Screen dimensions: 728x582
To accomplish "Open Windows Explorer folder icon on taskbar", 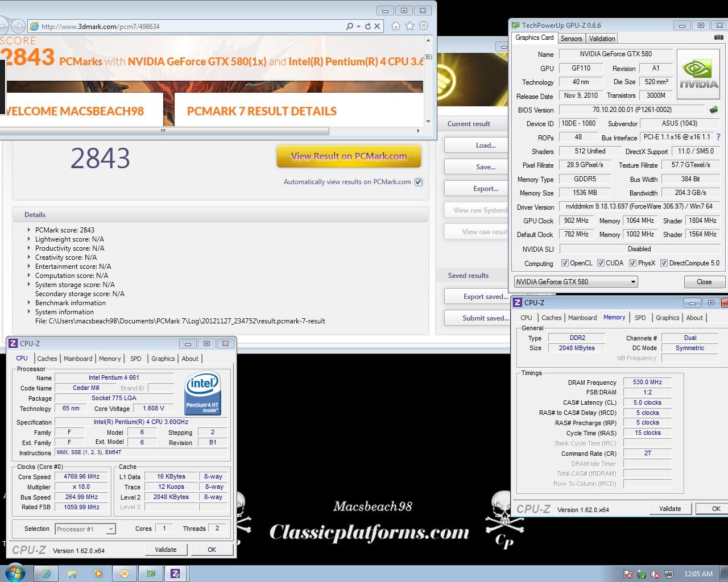I will coord(72,573).
